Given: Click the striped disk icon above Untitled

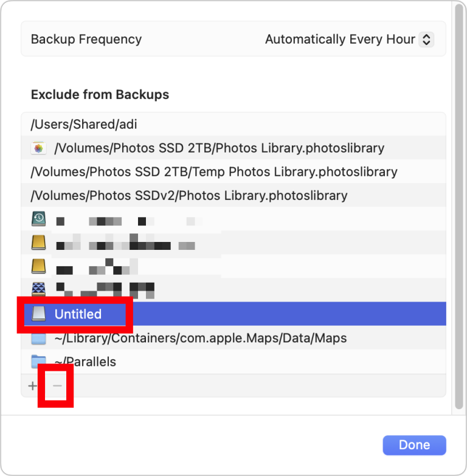Looking at the screenshot, I should (x=38, y=290).
